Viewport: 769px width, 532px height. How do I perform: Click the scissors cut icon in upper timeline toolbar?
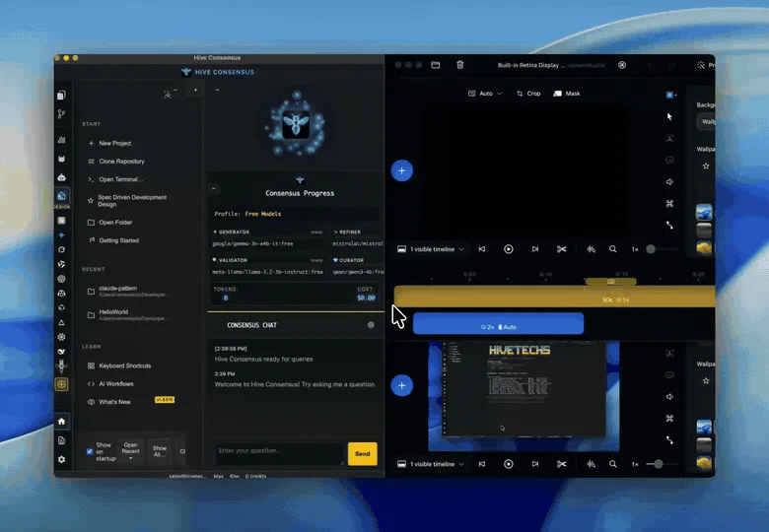point(562,249)
